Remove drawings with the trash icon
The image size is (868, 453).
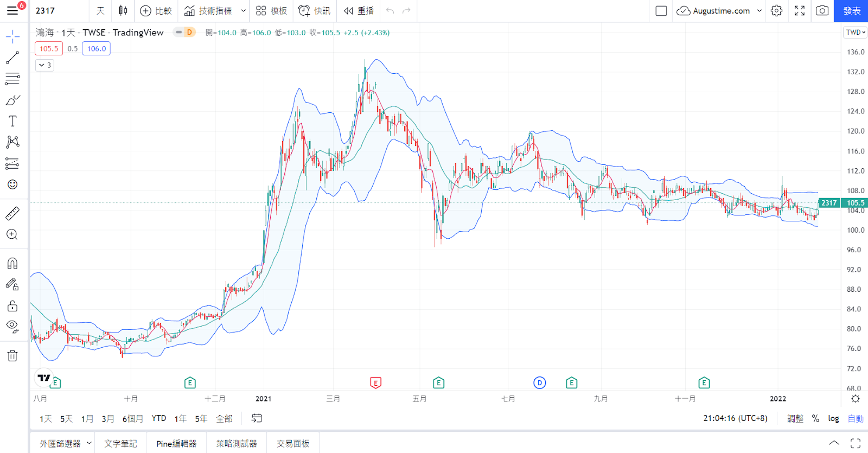[x=12, y=356]
